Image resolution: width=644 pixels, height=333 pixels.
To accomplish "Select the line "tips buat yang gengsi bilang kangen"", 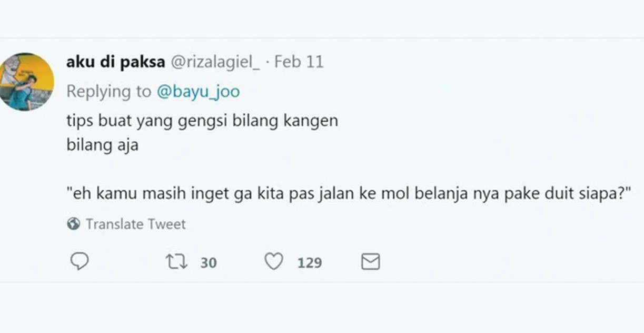I will pos(202,121).
